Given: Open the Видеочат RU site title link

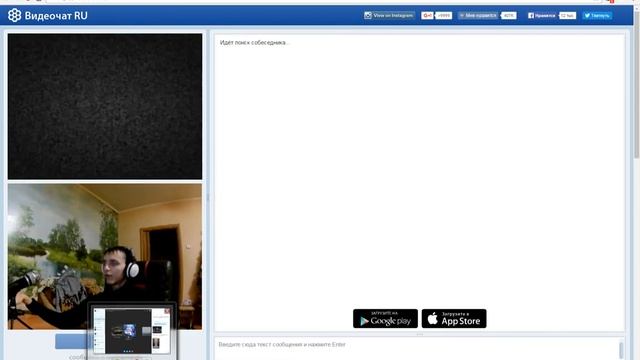Looking at the screenshot, I should click(56, 16).
